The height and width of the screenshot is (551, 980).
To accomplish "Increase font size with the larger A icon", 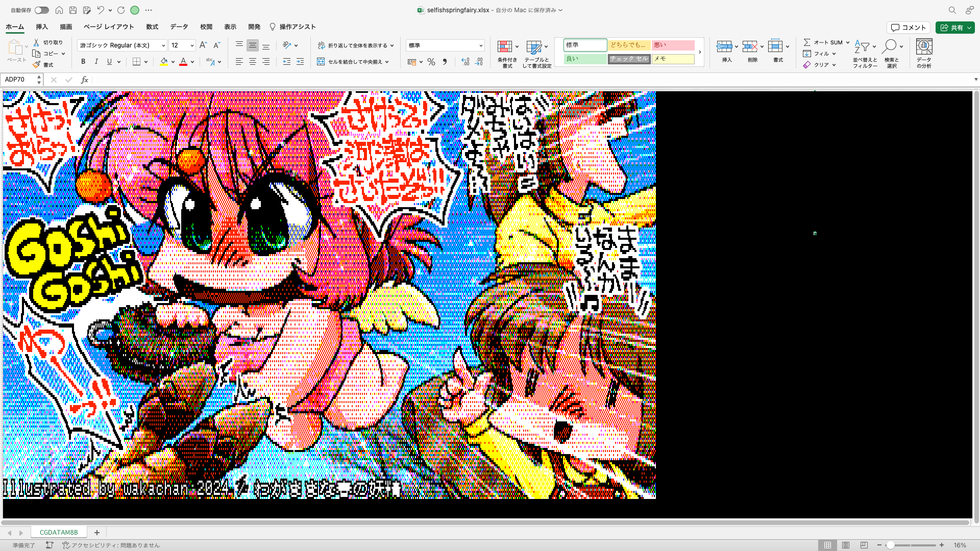I will point(203,45).
